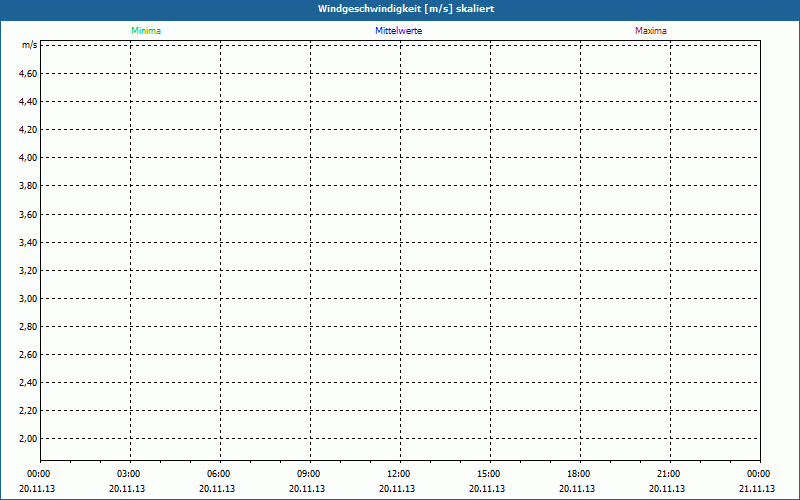Click the 2,00 y-axis value
Viewport: 800px width, 500px height.
[27, 439]
